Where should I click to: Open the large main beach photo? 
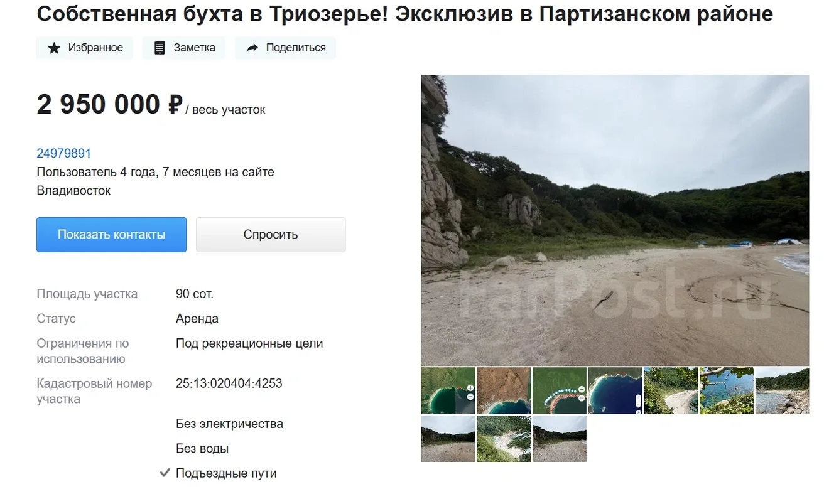(x=615, y=220)
